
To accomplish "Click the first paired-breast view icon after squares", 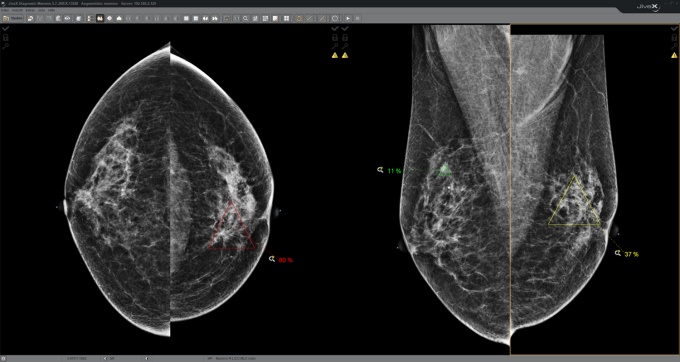I will click(x=205, y=19).
